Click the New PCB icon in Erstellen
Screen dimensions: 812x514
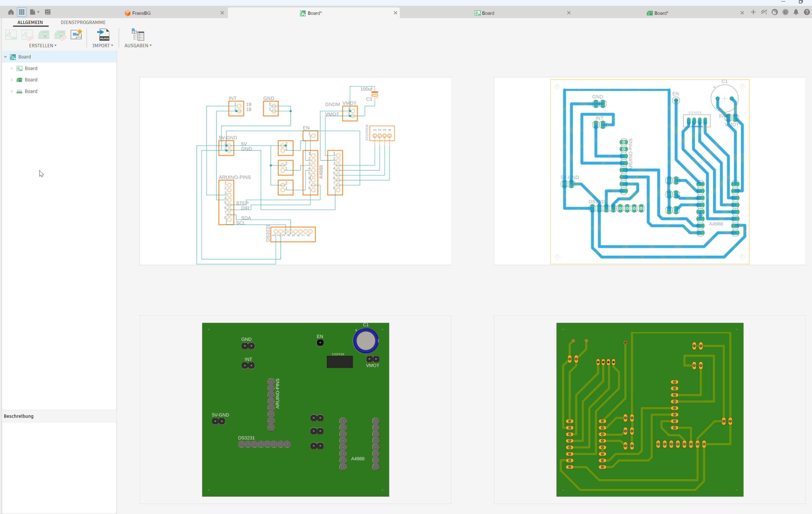tap(44, 35)
